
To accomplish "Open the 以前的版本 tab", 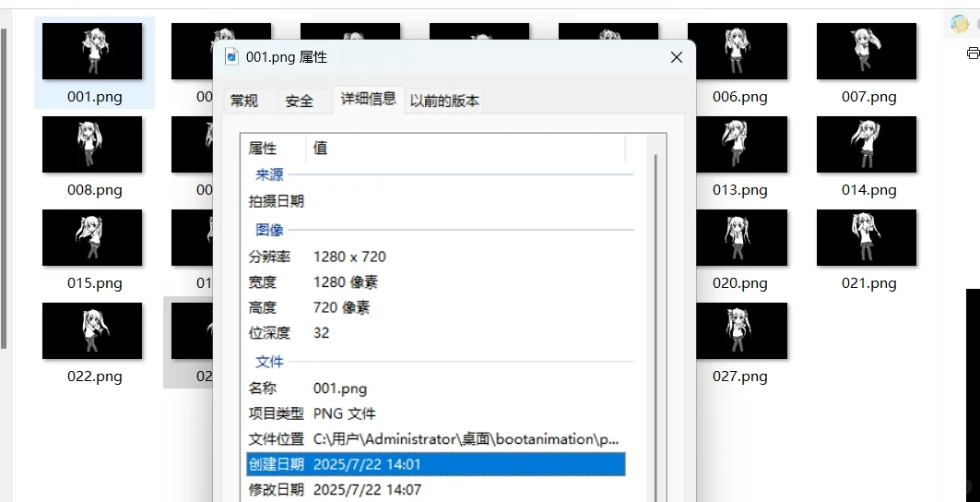I will coord(444,101).
